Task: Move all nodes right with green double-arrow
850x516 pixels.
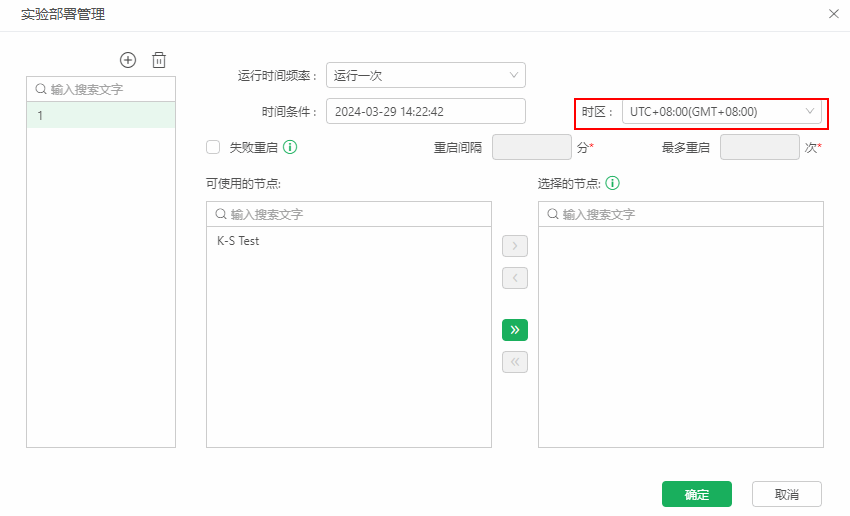Action: (514, 330)
